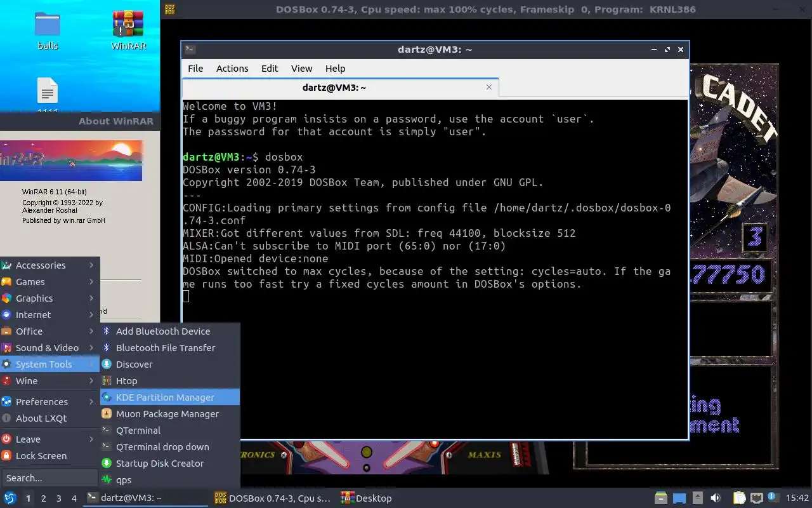
Task: Click the removable media eject tray icon
Action: [x=697, y=498]
